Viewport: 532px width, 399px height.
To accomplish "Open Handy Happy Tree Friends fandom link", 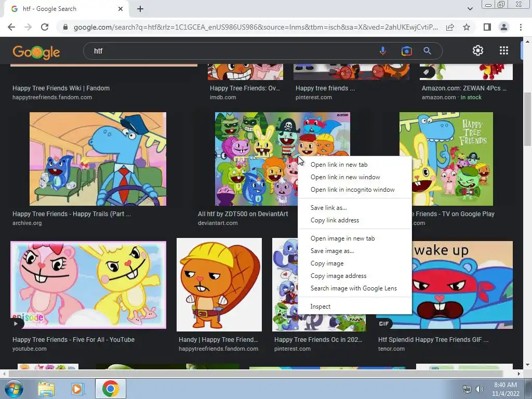I will coord(218,340).
